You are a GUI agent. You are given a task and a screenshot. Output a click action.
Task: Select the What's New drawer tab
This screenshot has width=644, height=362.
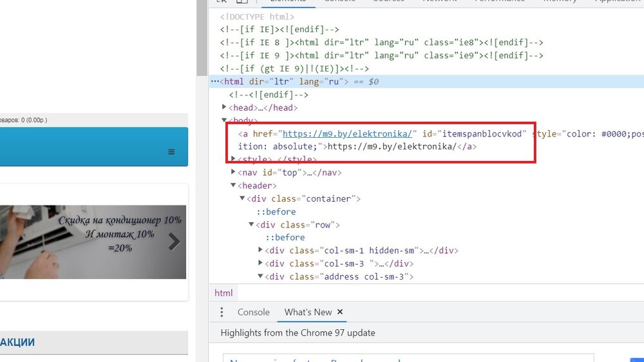pyautogui.click(x=308, y=312)
